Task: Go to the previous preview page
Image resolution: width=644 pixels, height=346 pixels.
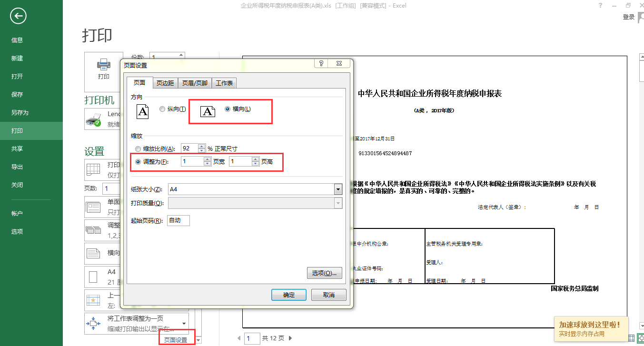Action: [239, 338]
